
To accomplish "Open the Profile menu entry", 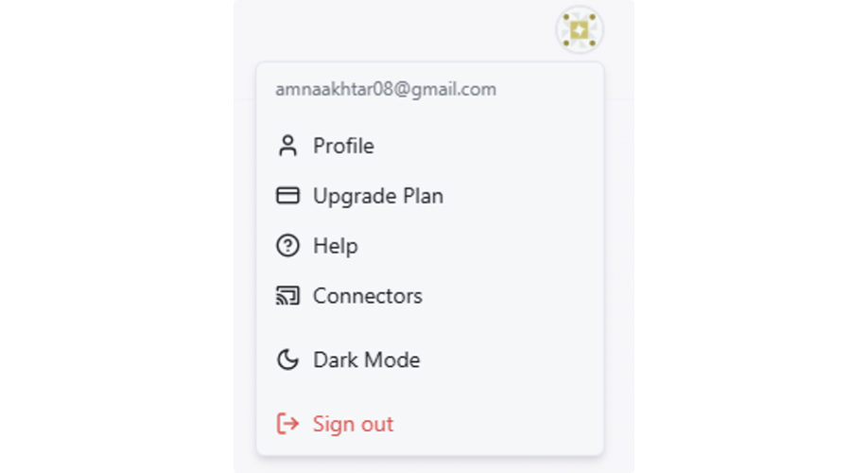I will coord(342,146).
